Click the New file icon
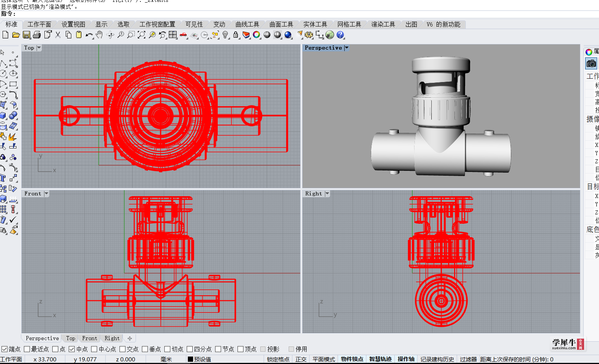This screenshot has width=599, height=364. pos(5,35)
